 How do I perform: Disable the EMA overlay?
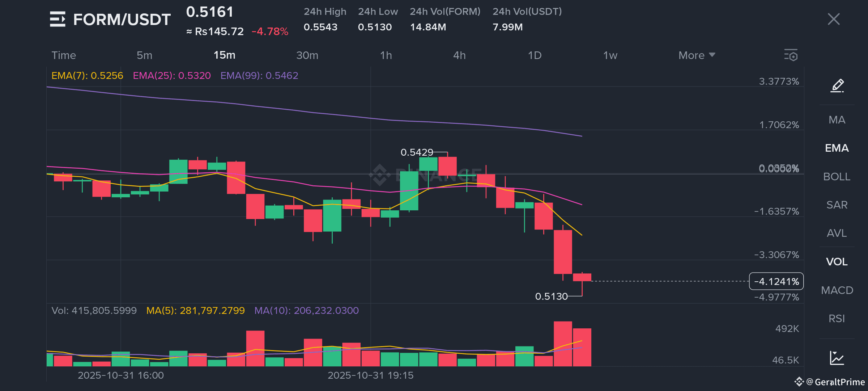[837, 148]
